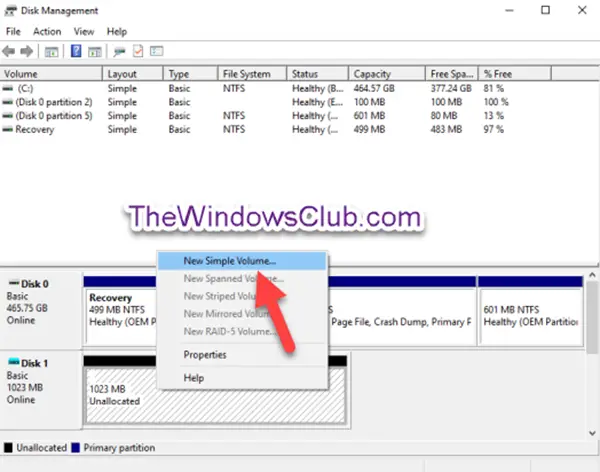Maximize the Disk Management window
This screenshot has width=600, height=472.
[x=546, y=10]
